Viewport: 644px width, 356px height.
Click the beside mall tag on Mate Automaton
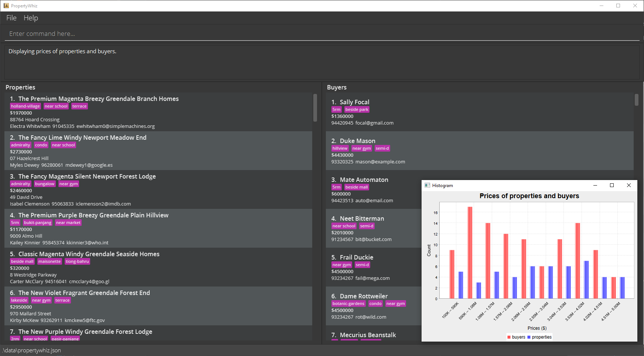[357, 187]
